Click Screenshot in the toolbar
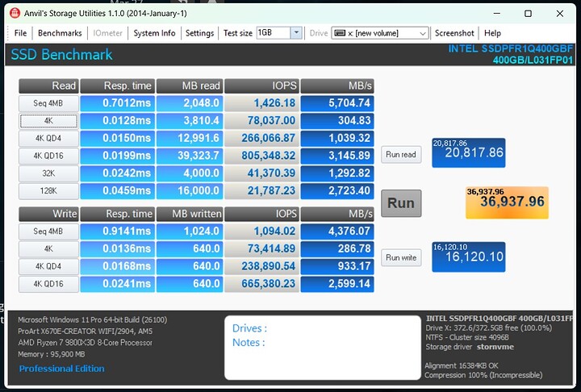 tap(454, 33)
